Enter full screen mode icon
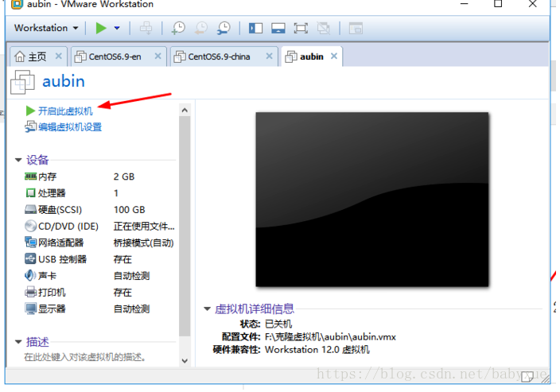Screen dimensions: 560x392 (x=301, y=28)
